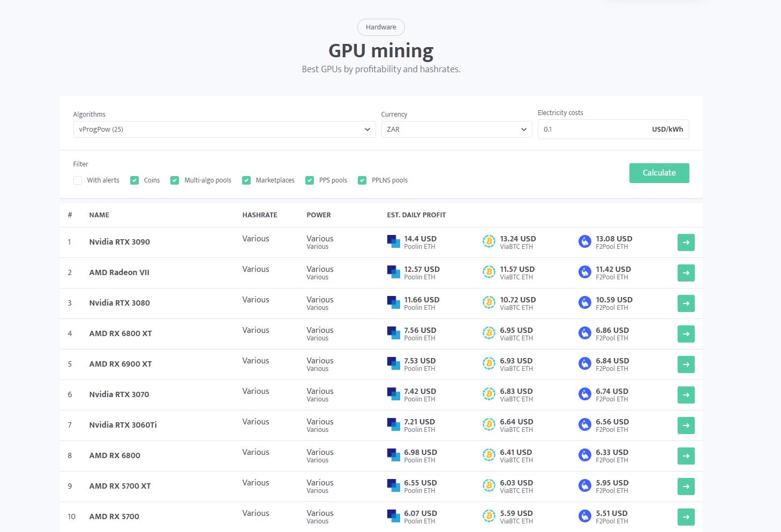Viewport: 781px width, 532px height.
Task: Toggle the Multi-algo pools checkbox
Action: 175,180
